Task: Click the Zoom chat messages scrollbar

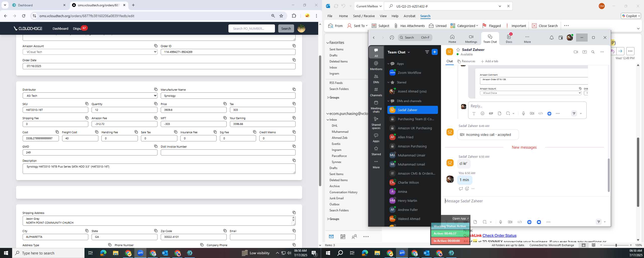Action: [x=609, y=175]
